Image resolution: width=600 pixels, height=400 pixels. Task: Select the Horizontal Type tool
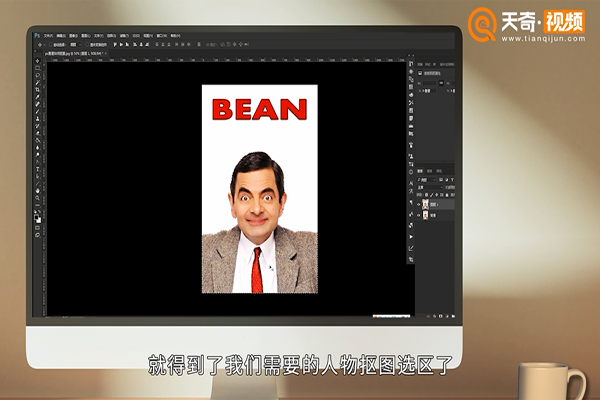coord(38,169)
